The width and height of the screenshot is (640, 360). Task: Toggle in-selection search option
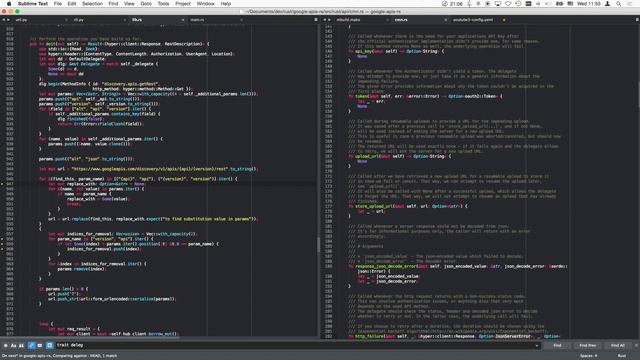point(40,345)
